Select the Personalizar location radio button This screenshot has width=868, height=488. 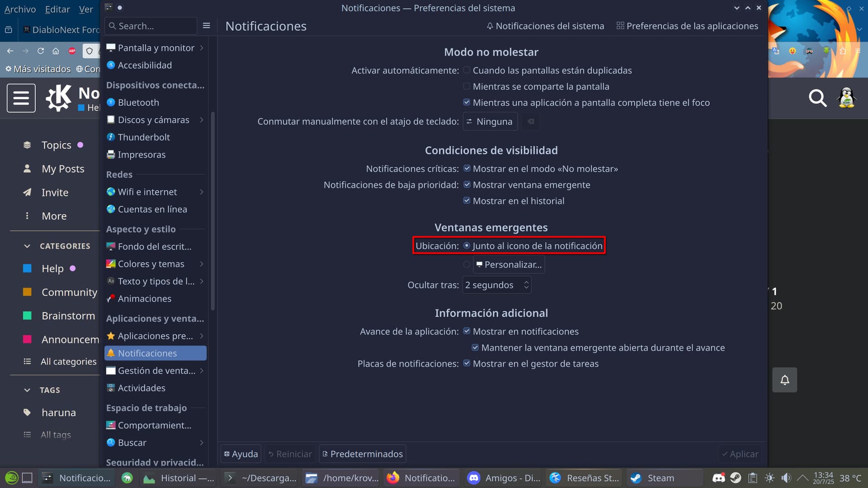467,264
